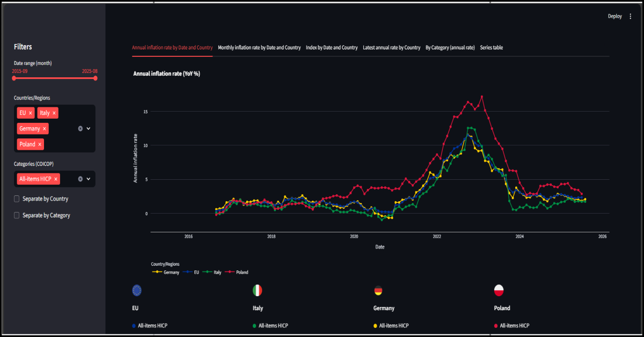This screenshot has height=337, width=644.
Task: Toggle Italy series in chart legend
Action: pos(212,273)
